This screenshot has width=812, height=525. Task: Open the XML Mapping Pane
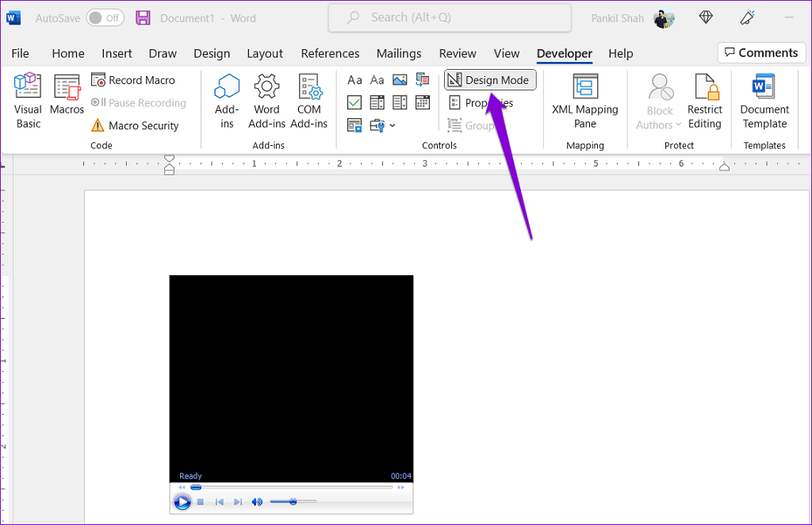(x=585, y=99)
